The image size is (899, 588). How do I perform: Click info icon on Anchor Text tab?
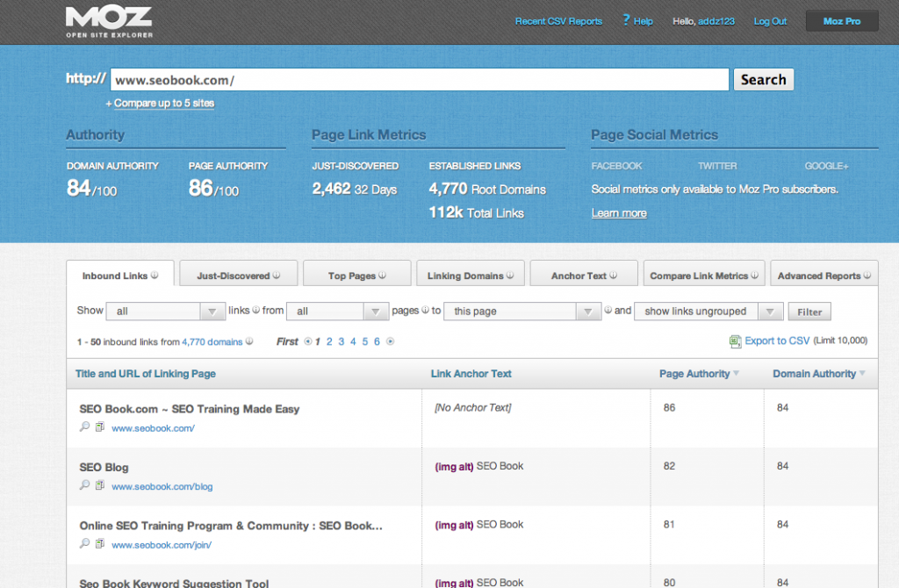tap(614, 275)
